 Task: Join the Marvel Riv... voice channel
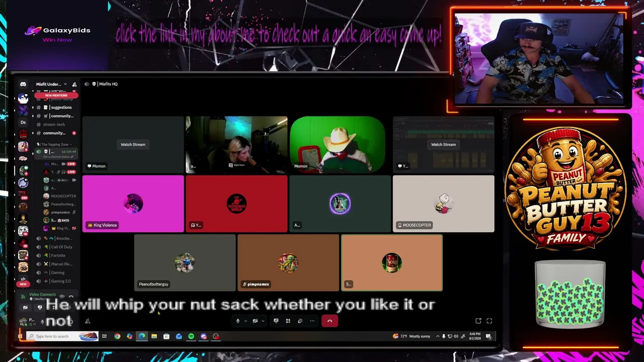57,264
